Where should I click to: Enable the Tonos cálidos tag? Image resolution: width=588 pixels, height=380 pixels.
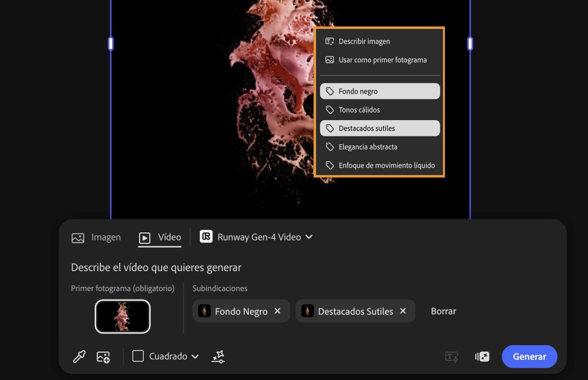pyautogui.click(x=380, y=110)
